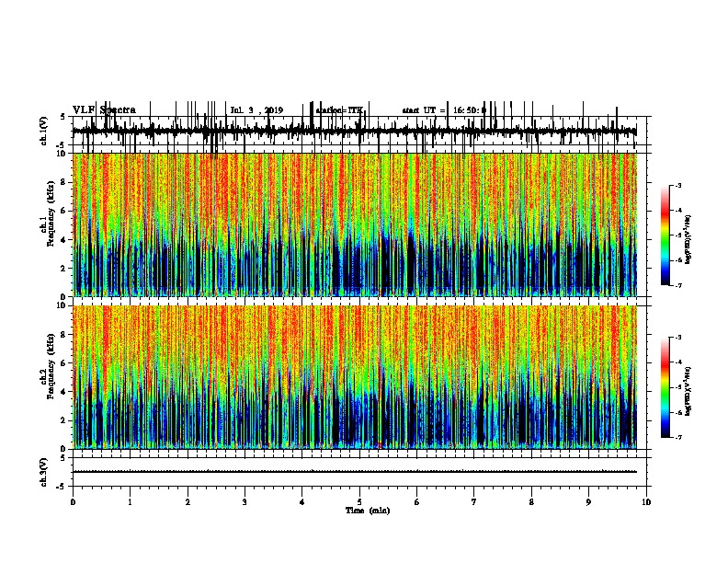Click the "ch.1(V)" waveform axis label
The width and height of the screenshot is (728, 563).
(43, 131)
